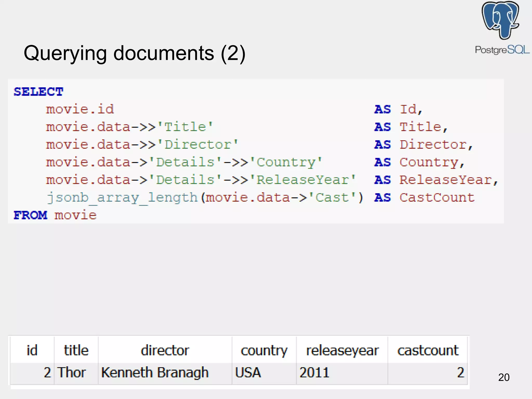Click movie.data->>'Title' expression
Image resolution: width=532 pixels, height=399 pixels.
[x=129, y=127]
